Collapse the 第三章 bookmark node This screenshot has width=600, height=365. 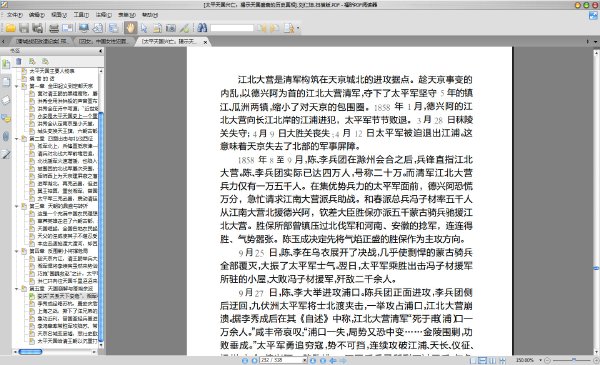pyautogui.click(x=16, y=206)
